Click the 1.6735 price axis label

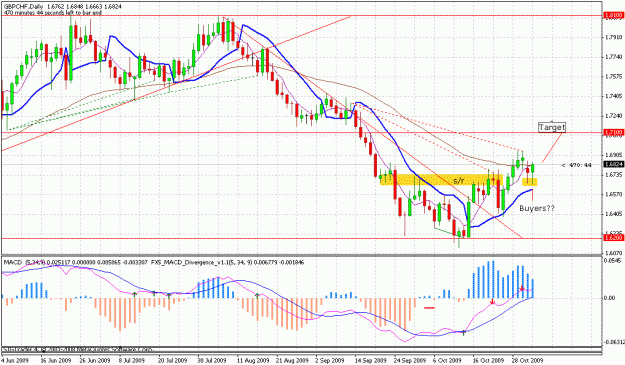click(614, 175)
